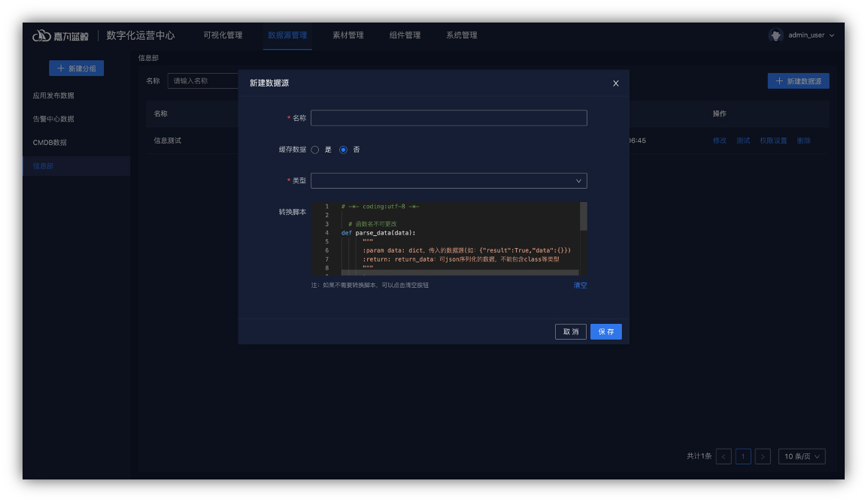Go to previous page arrow
868x502 pixels.
point(724,457)
